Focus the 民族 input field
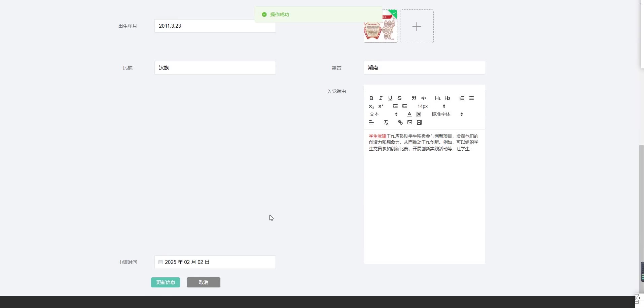This screenshot has height=308, width=644. (215, 68)
